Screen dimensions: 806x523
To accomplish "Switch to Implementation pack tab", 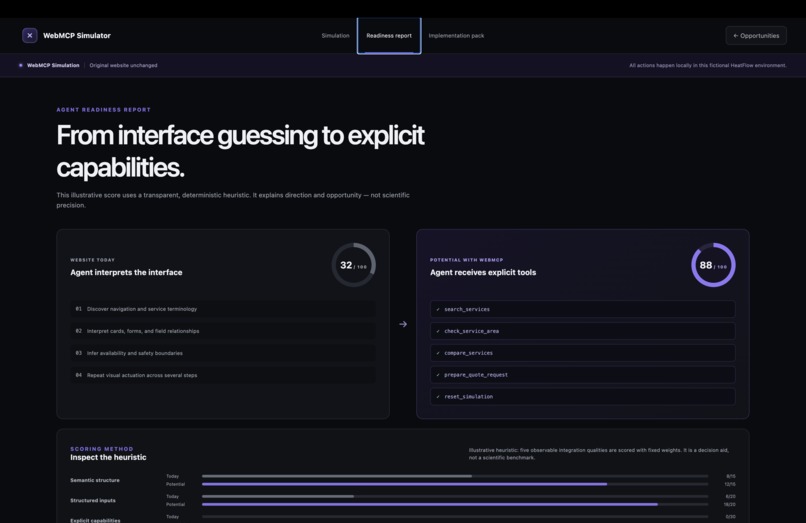I will click(456, 36).
